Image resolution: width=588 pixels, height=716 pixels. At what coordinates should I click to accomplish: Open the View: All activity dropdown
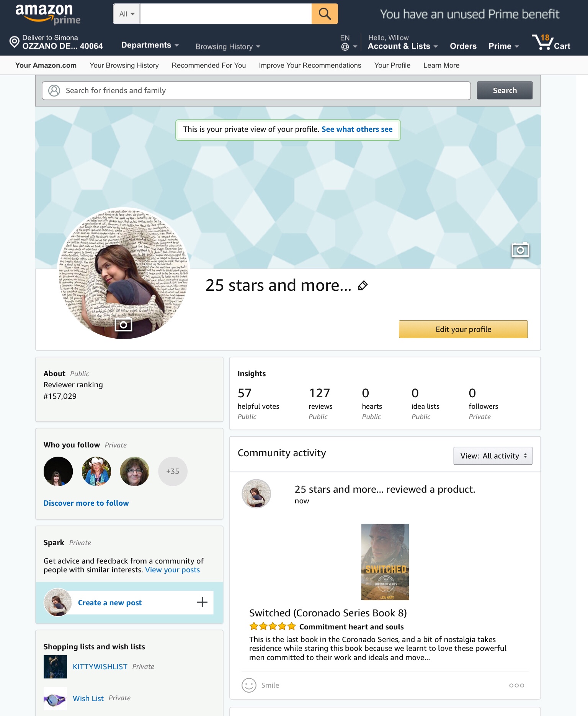coord(493,455)
